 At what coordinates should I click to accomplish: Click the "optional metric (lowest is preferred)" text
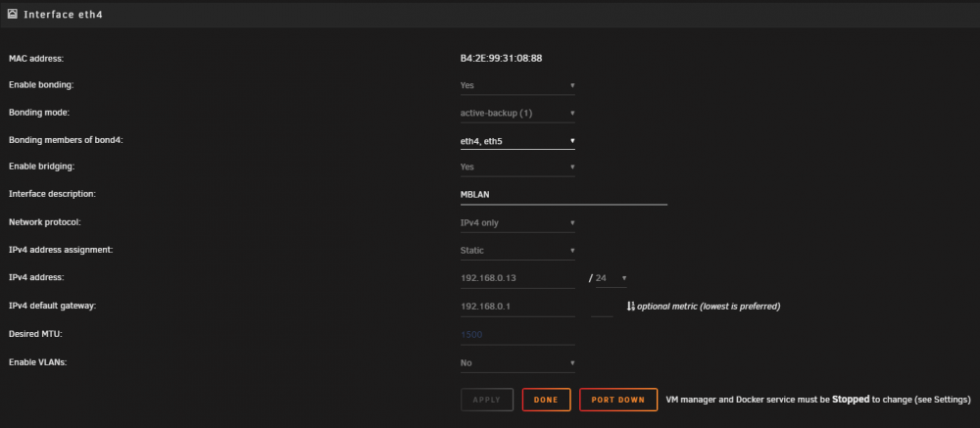[709, 307]
